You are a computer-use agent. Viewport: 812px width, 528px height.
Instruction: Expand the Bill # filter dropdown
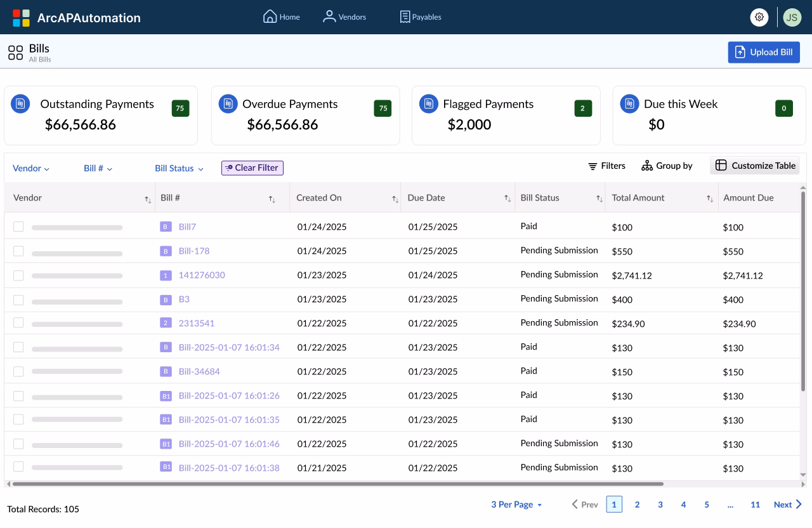[98, 168]
